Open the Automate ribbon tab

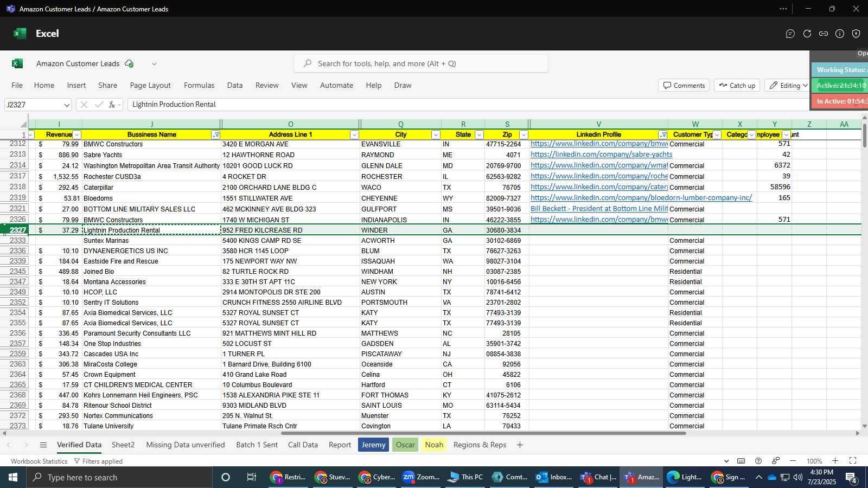coord(336,85)
